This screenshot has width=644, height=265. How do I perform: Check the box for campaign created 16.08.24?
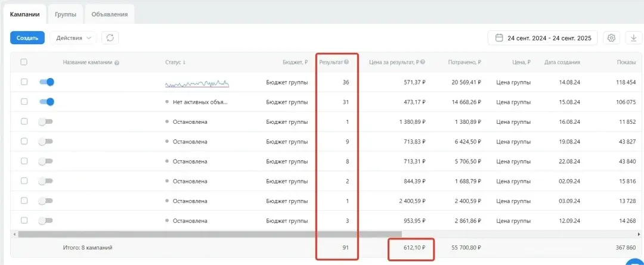(x=24, y=121)
